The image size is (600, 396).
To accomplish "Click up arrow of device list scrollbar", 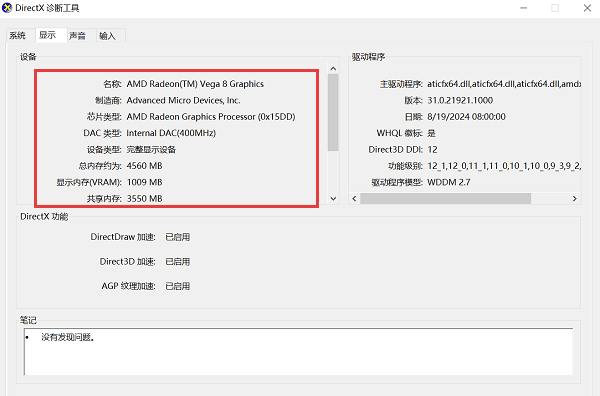I will (x=333, y=68).
